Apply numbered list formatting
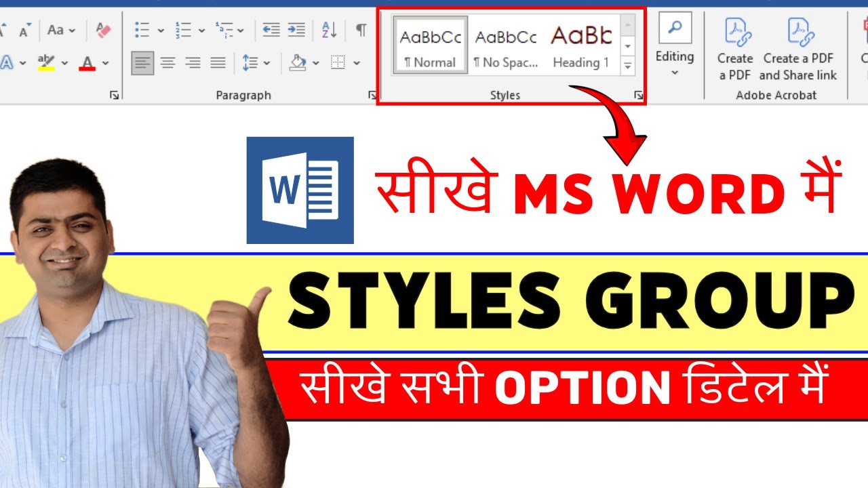The height and width of the screenshot is (488, 868). [x=182, y=30]
